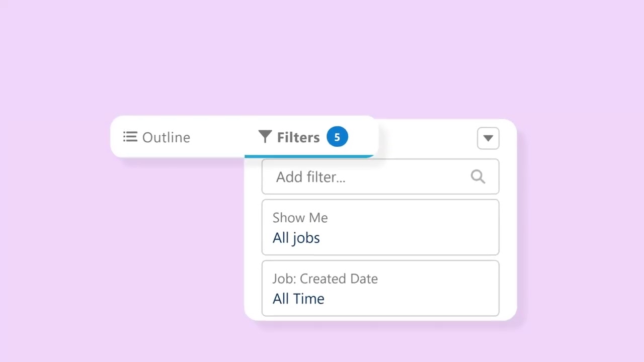Click the Add filter placeholder text

pos(310,177)
